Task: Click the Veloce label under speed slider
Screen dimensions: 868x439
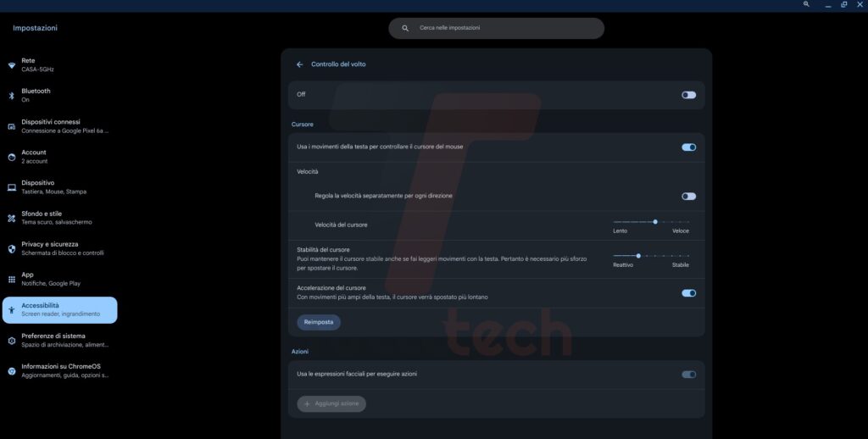Action: 681,231
